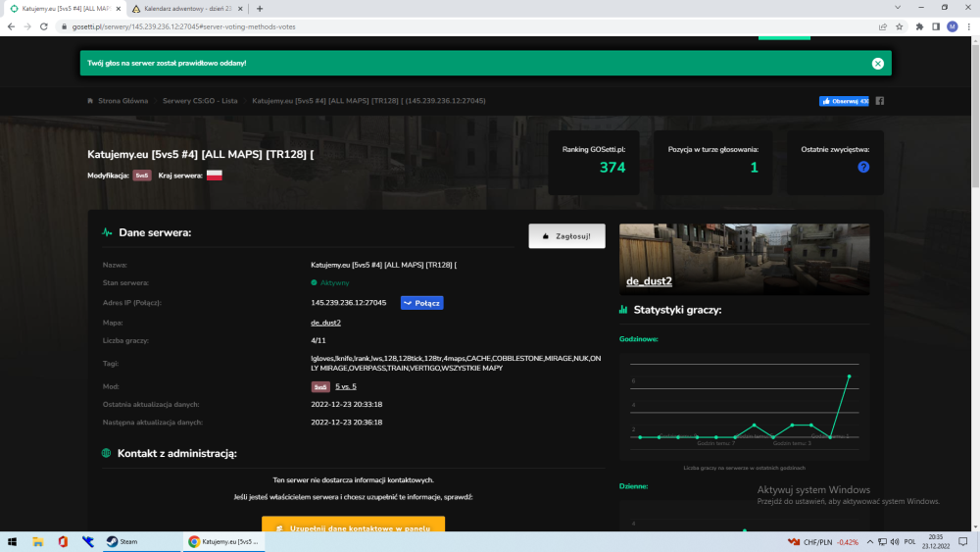Open the 5 vs. 5 mod link

click(x=346, y=386)
